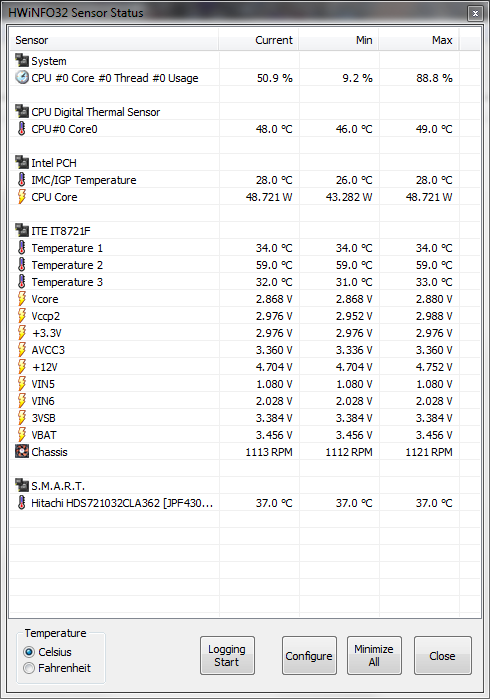
Task: Close the window with the title bar X
Action: click(x=475, y=13)
